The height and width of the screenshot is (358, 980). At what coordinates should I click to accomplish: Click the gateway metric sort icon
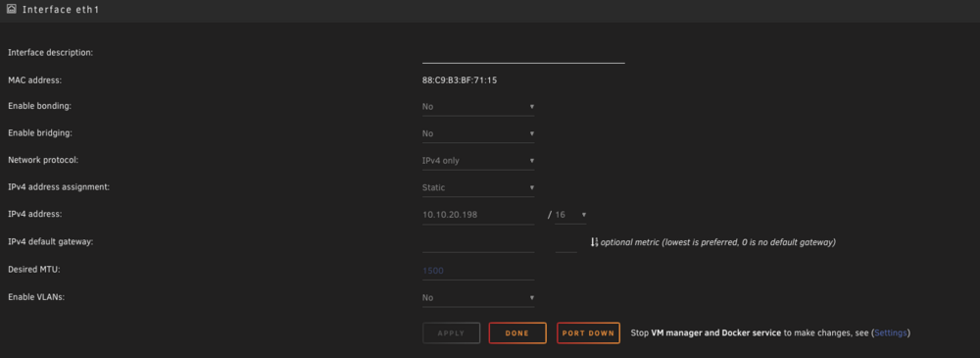[595, 241]
